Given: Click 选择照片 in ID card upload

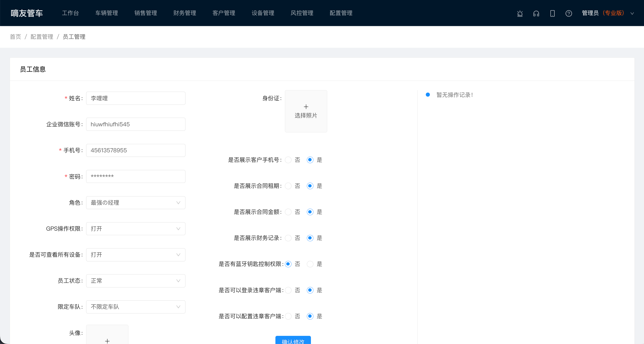Looking at the screenshot, I should pos(306,115).
